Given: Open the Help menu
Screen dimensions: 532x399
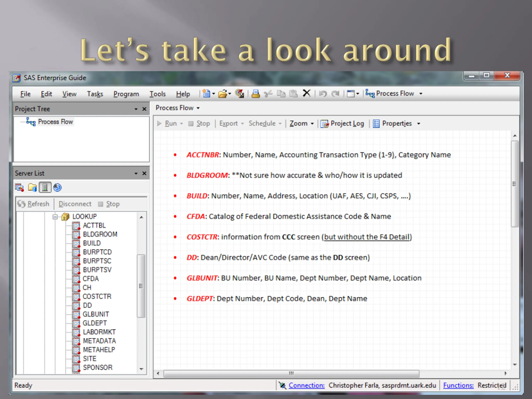Looking at the screenshot, I should 183,94.
